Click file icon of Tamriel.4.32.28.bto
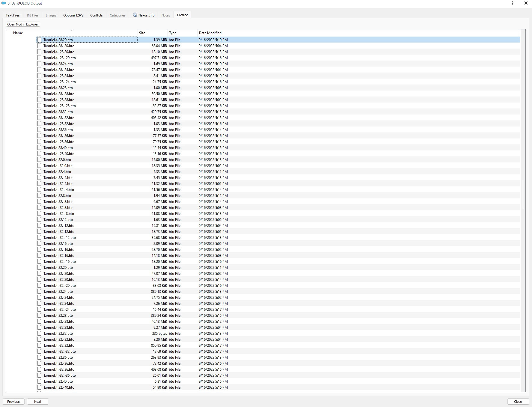Screen dimensions: 532x407 click(39, 315)
